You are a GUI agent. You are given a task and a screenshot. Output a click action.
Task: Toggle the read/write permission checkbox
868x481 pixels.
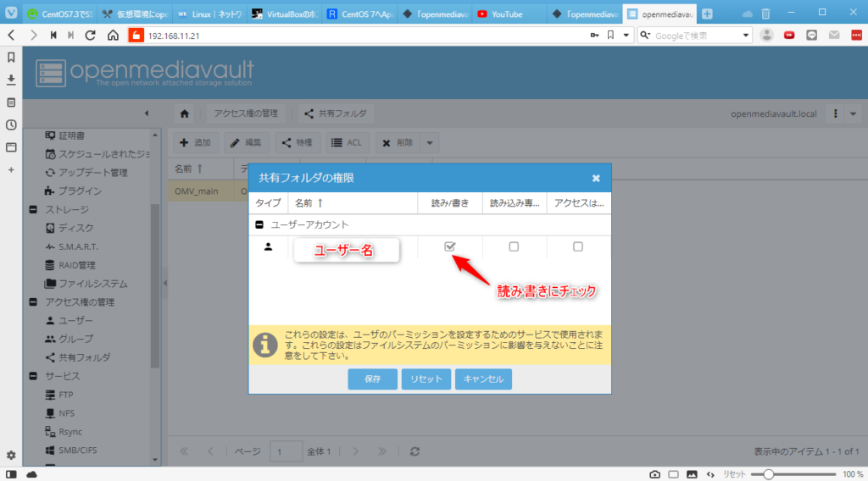point(450,246)
